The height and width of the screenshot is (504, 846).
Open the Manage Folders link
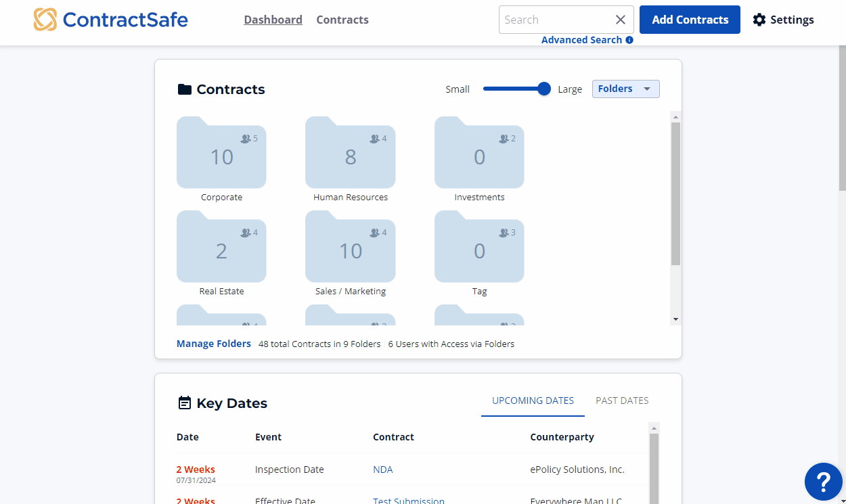[x=213, y=344]
